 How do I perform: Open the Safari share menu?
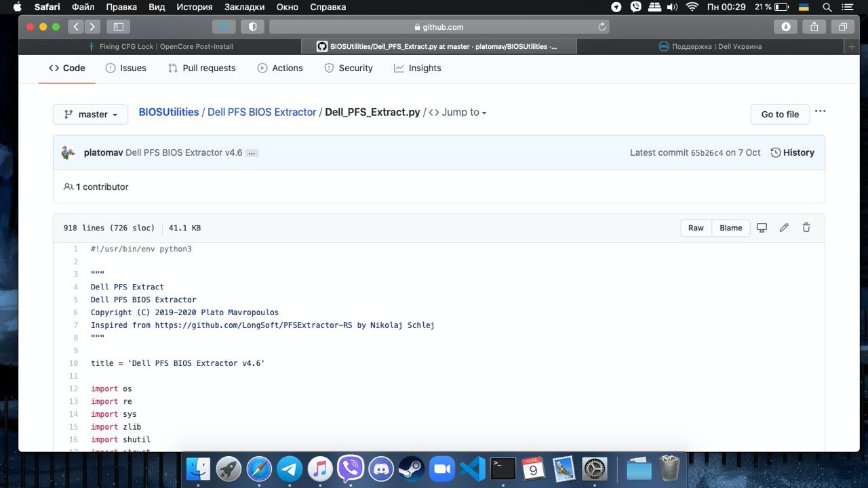click(814, 26)
